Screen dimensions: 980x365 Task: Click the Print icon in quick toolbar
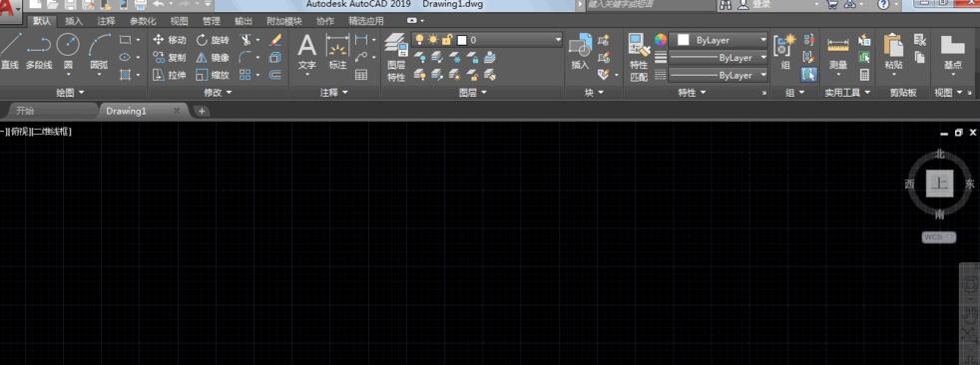[142, 5]
